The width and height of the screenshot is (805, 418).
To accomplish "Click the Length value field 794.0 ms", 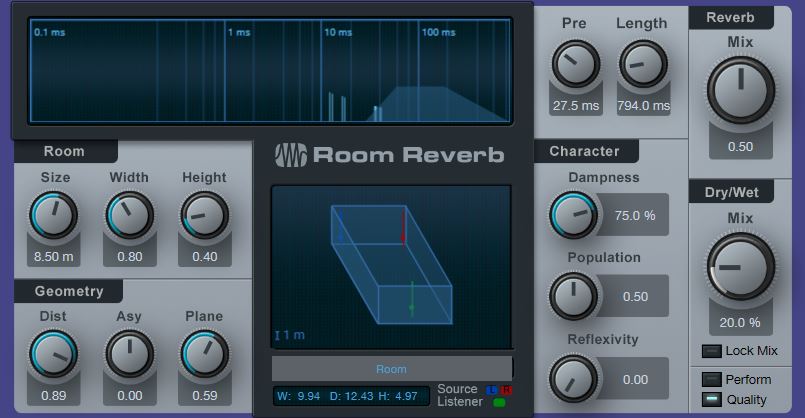I will click(642, 106).
